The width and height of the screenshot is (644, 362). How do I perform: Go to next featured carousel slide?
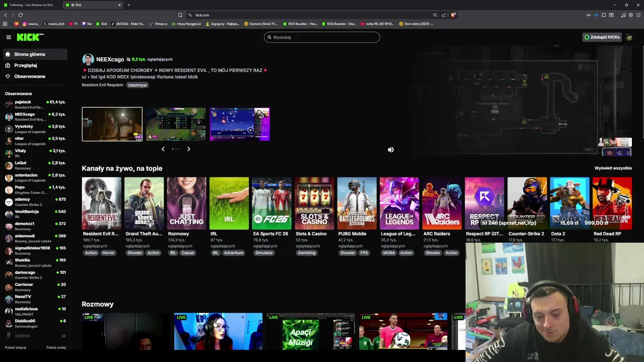(x=189, y=149)
